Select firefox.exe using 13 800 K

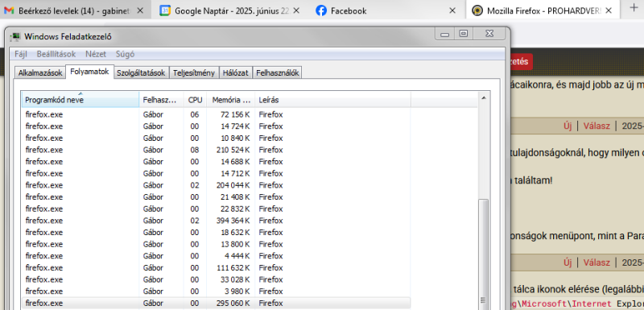pos(216,244)
